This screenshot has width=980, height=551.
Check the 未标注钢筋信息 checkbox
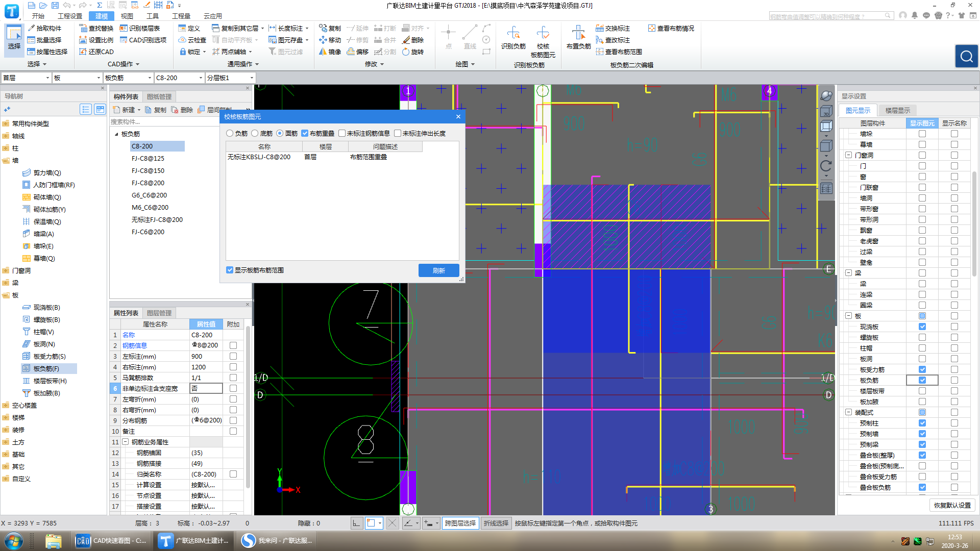click(x=342, y=134)
